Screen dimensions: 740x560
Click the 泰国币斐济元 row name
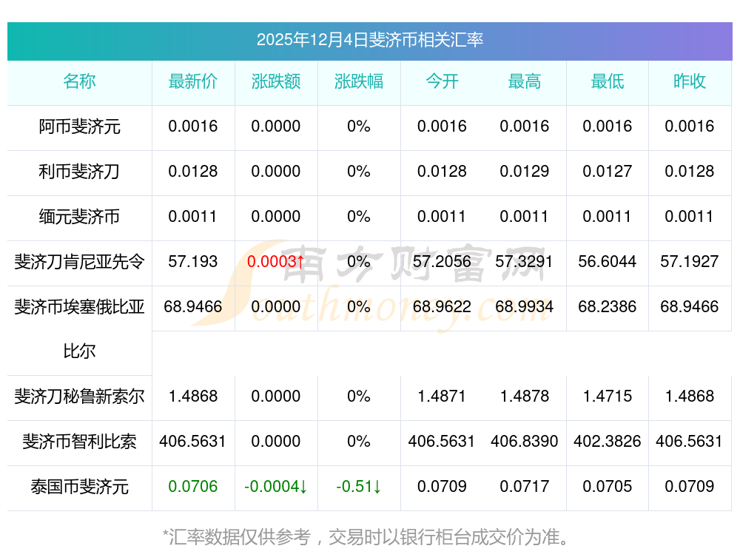tap(79, 487)
